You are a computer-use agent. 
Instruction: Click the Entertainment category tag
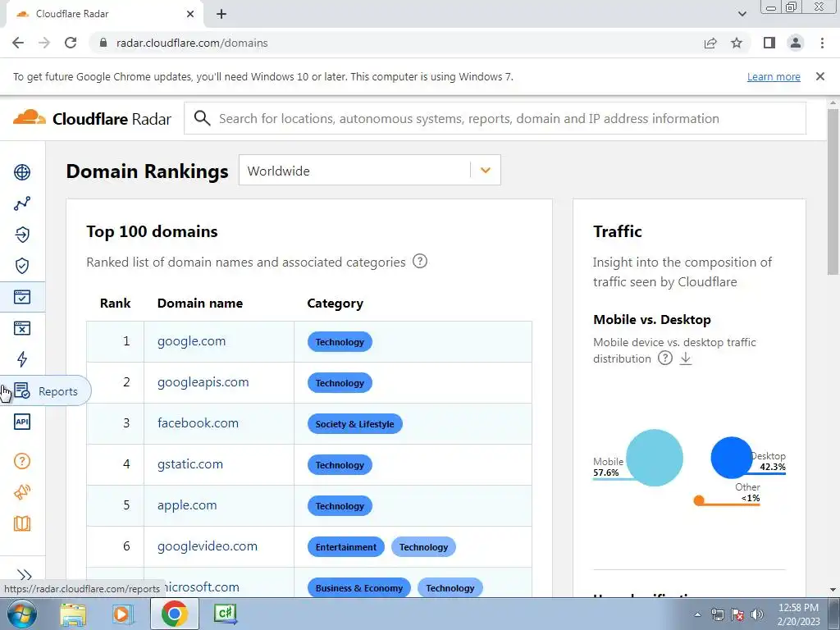pos(346,547)
